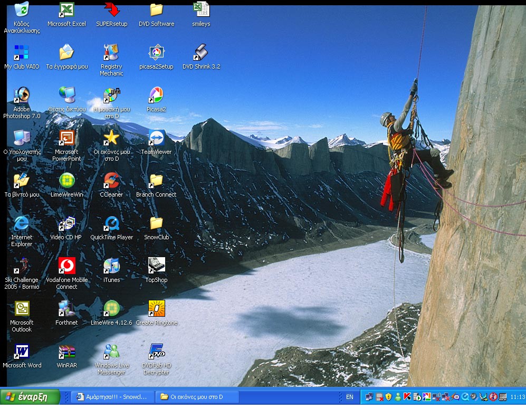Select the Forthnet connection shortcut
Image resolution: width=526 pixels, height=420 pixels.
67,308
